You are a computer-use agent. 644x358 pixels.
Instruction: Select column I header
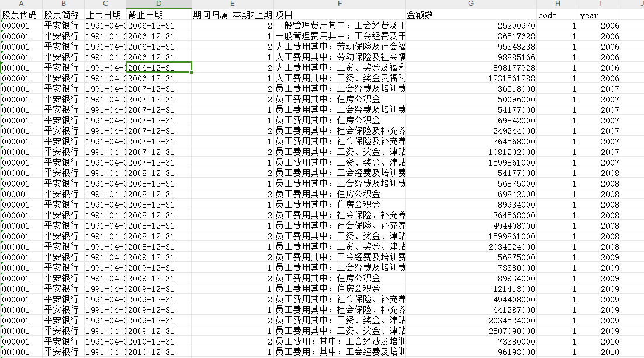tap(599, 4)
